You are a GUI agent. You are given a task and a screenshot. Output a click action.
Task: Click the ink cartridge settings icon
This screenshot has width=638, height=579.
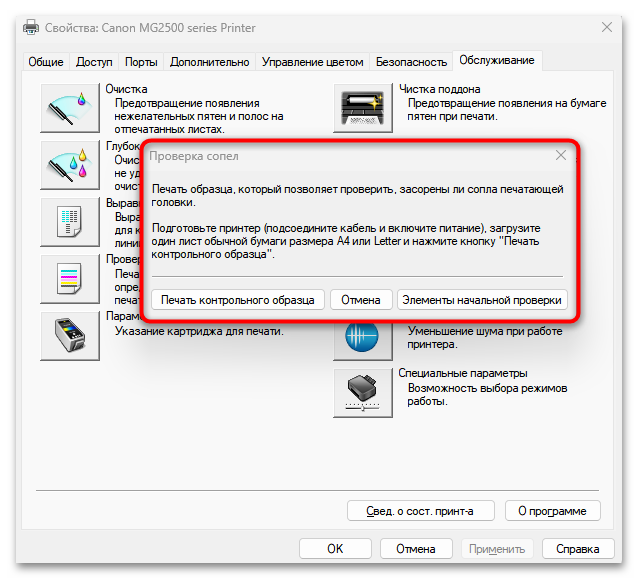(70, 336)
